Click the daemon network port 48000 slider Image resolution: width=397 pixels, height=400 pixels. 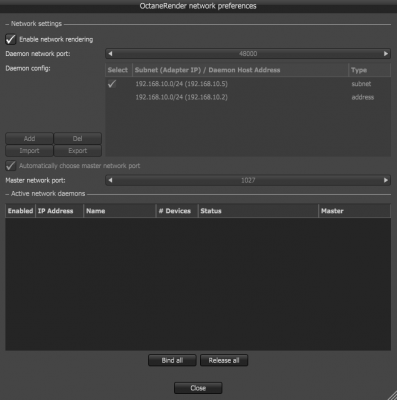248,54
